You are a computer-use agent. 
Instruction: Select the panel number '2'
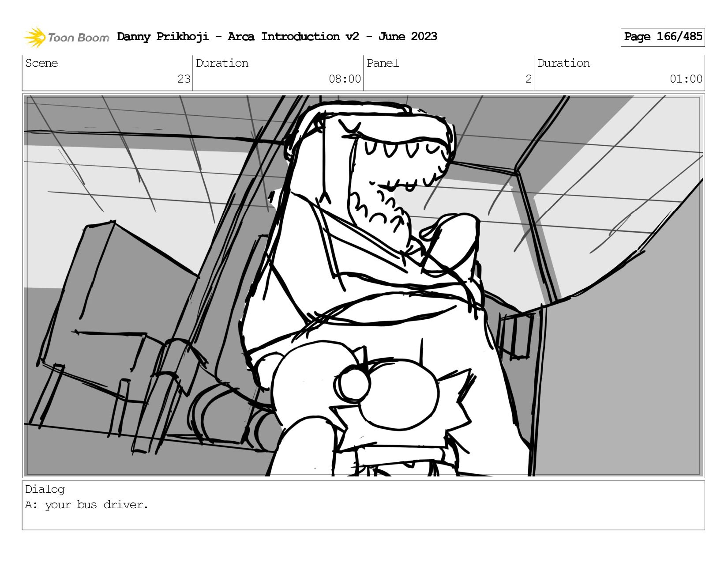point(529,79)
